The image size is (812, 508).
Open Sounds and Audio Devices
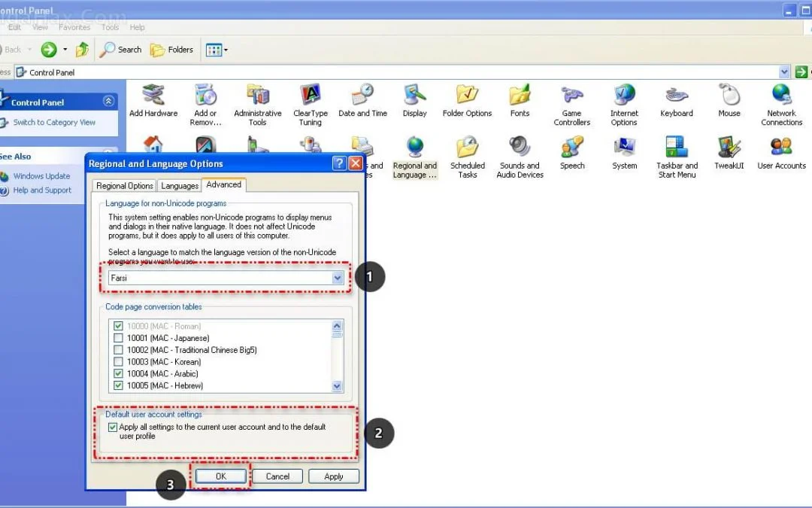520,148
